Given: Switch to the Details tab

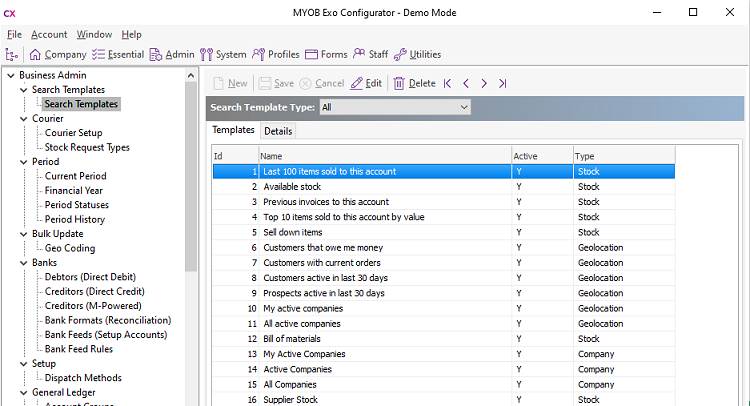Looking at the screenshot, I should 278,131.
